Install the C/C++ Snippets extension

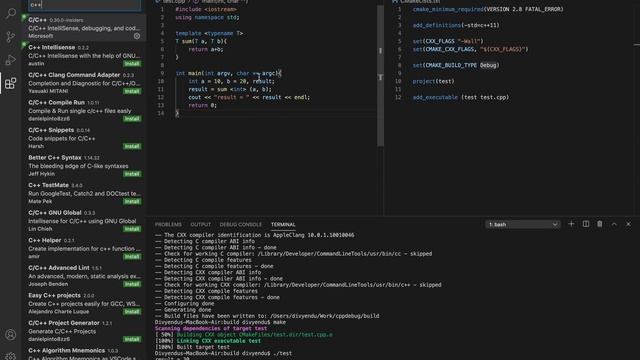tap(132, 146)
